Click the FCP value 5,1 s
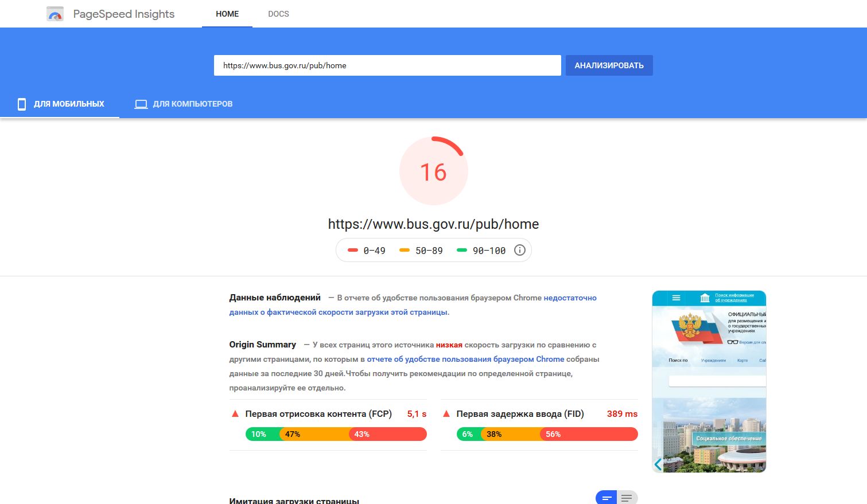The image size is (867, 504). coord(417,413)
